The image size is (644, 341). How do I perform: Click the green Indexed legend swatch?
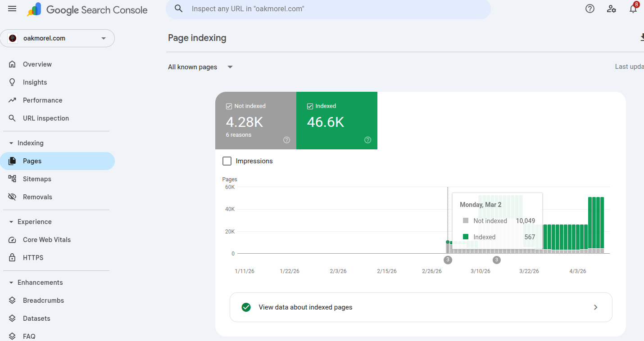466,237
